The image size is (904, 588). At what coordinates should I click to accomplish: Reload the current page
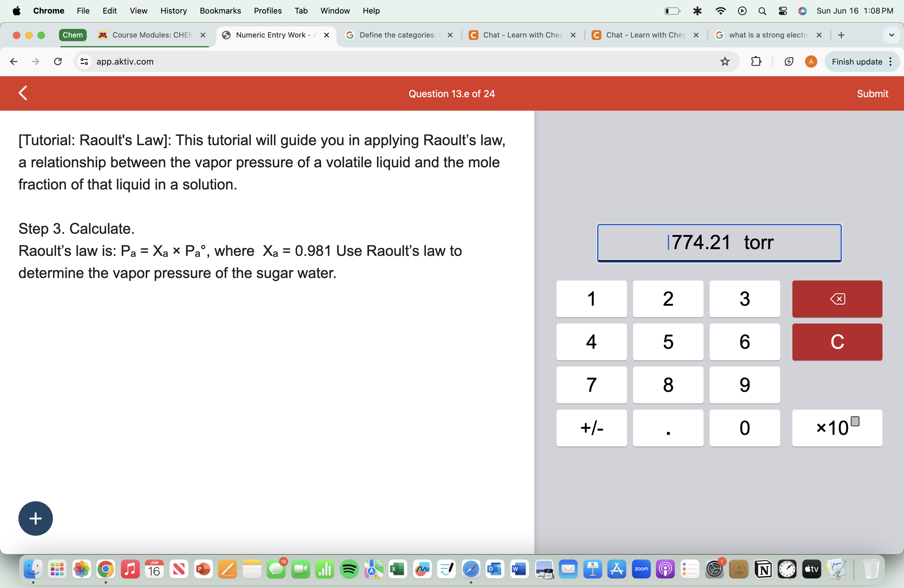point(57,62)
